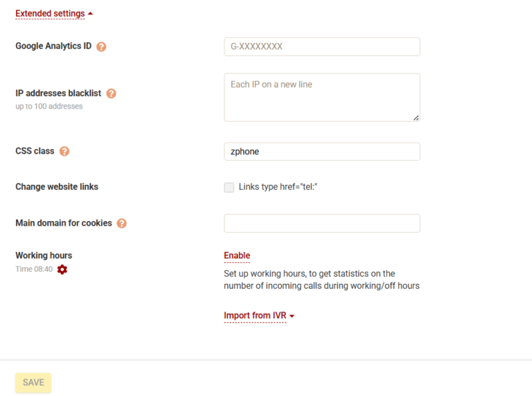
Task: Click the CSS class field containing zphone
Action: [322, 152]
